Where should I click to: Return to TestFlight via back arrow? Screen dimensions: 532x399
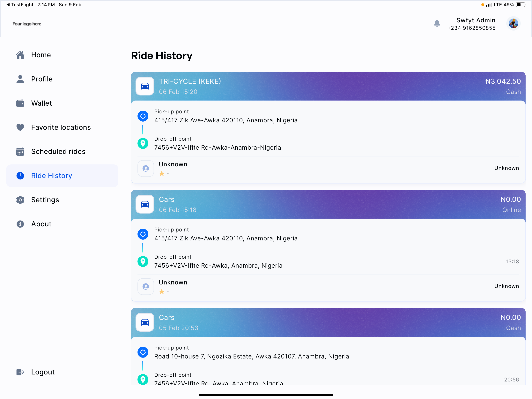click(20, 4)
